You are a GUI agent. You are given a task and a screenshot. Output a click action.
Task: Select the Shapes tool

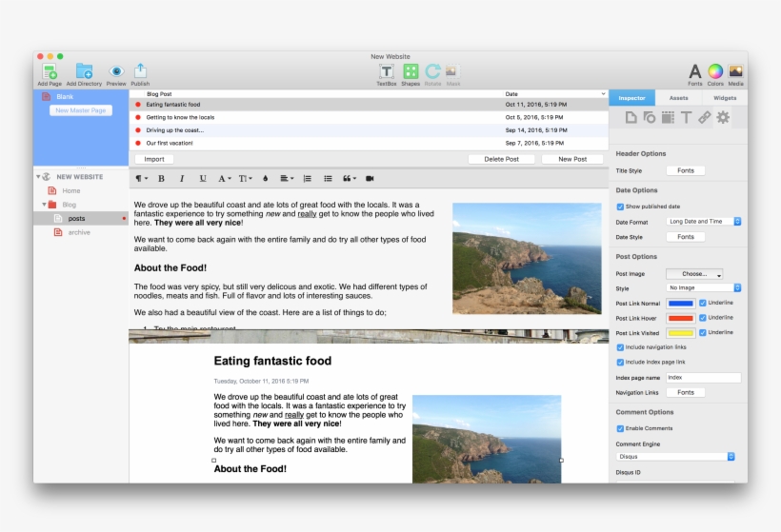tap(411, 71)
